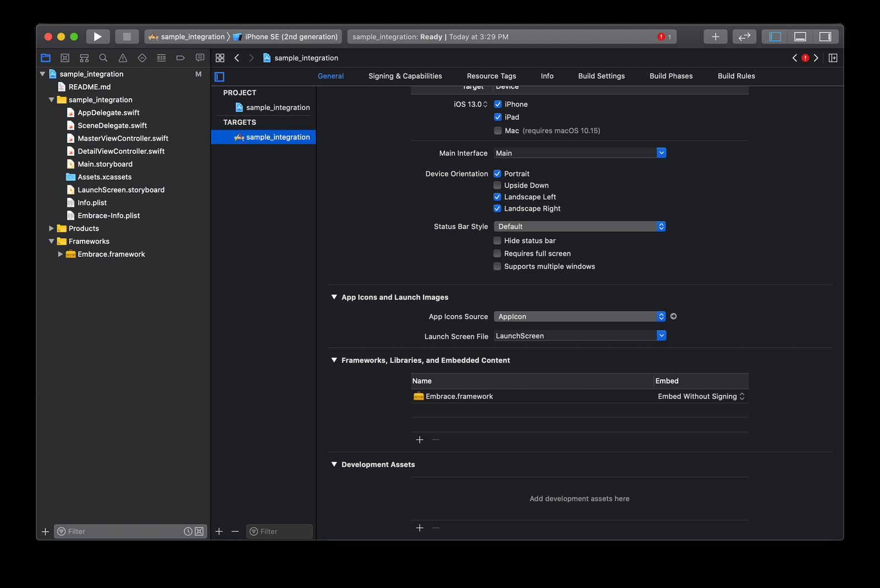Open the Report navigator speech bubble
The height and width of the screenshot is (588, 880).
(200, 58)
